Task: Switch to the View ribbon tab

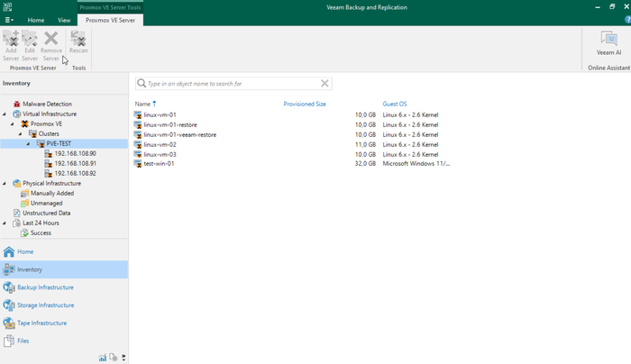Action: (x=64, y=20)
